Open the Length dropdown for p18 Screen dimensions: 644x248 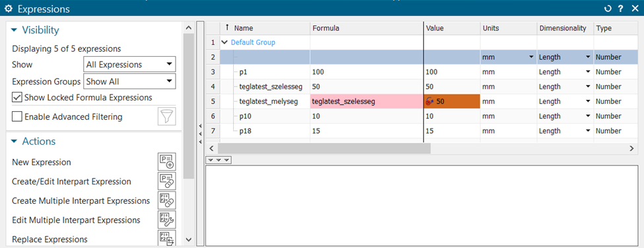[x=588, y=131]
